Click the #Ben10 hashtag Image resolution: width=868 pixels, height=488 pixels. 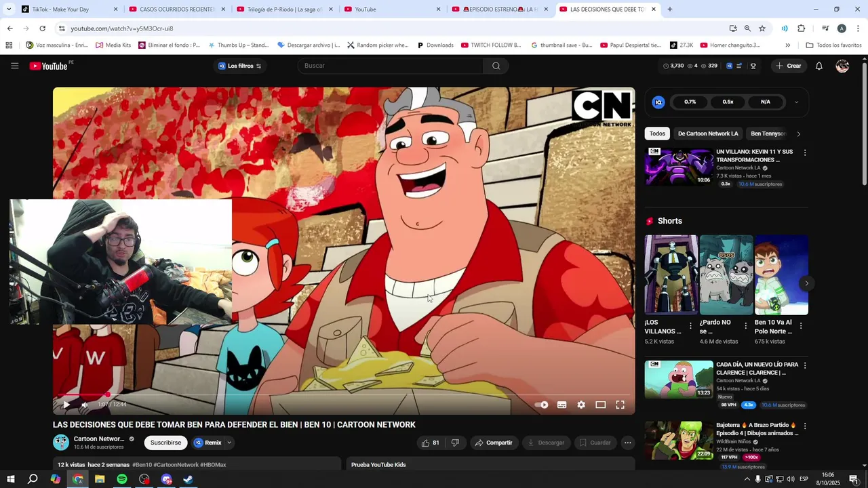point(142,465)
